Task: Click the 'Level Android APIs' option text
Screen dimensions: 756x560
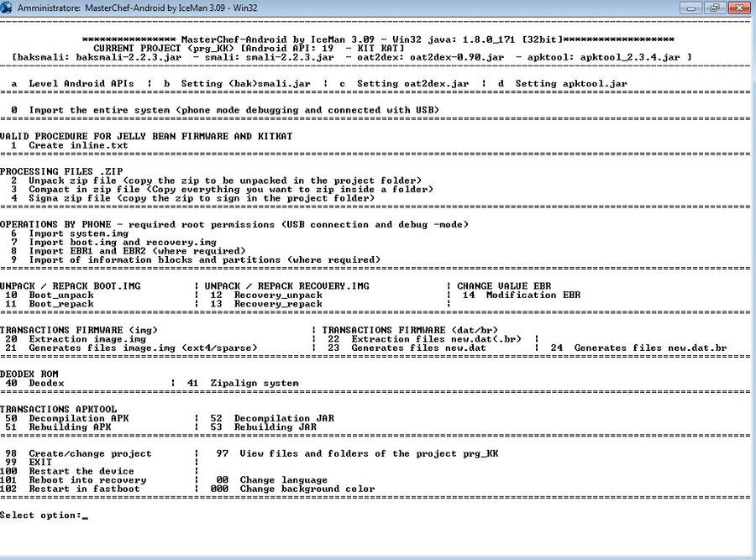Action: 81,83
